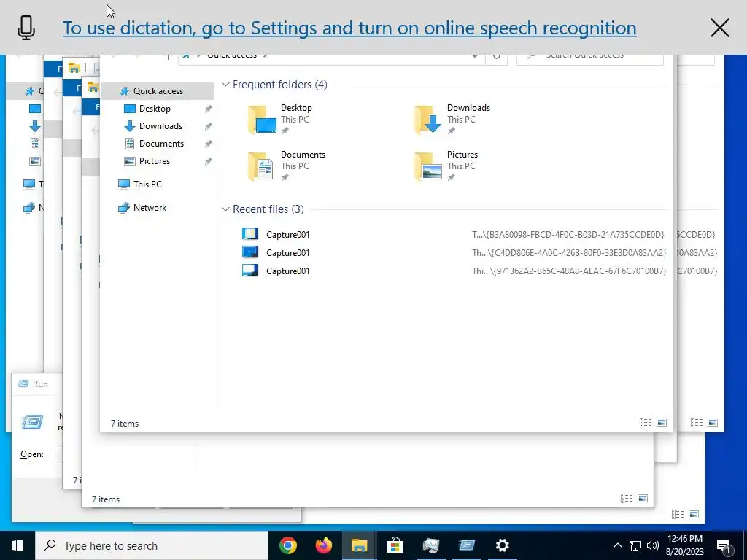Click Desktop icon in leftmost background window sidebar
The width and height of the screenshot is (747, 560).
35,109
